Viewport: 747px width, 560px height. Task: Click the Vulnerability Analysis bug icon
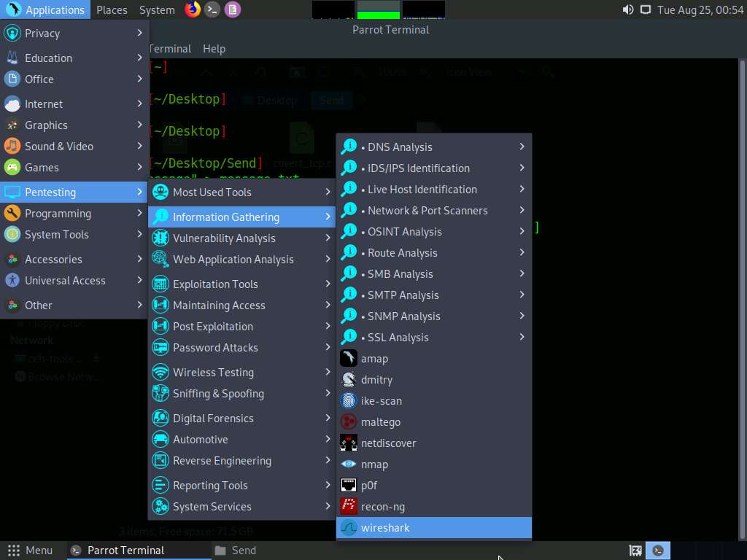pos(160,238)
